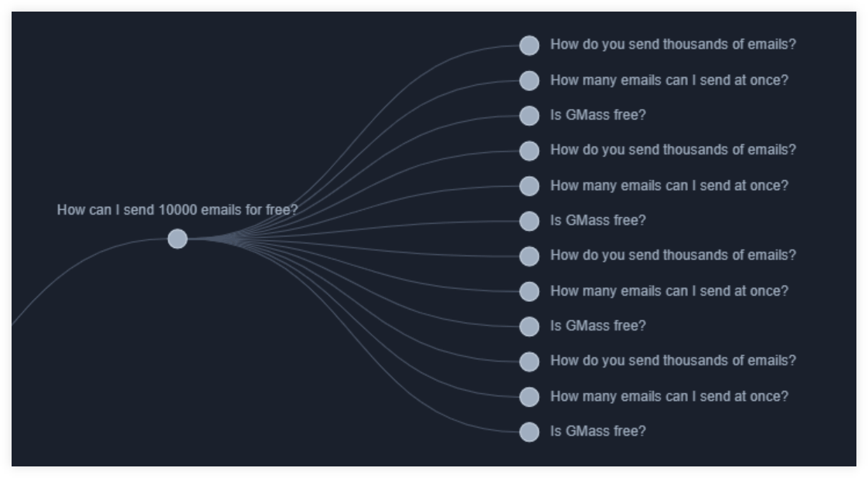The width and height of the screenshot is (868, 478).
Task: Click the third 'Is GMass free?' node circle
Action: (x=529, y=327)
